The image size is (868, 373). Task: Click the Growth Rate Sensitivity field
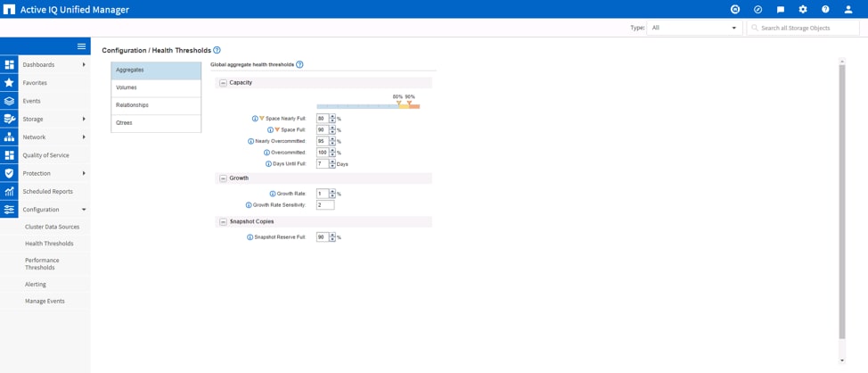point(325,205)
